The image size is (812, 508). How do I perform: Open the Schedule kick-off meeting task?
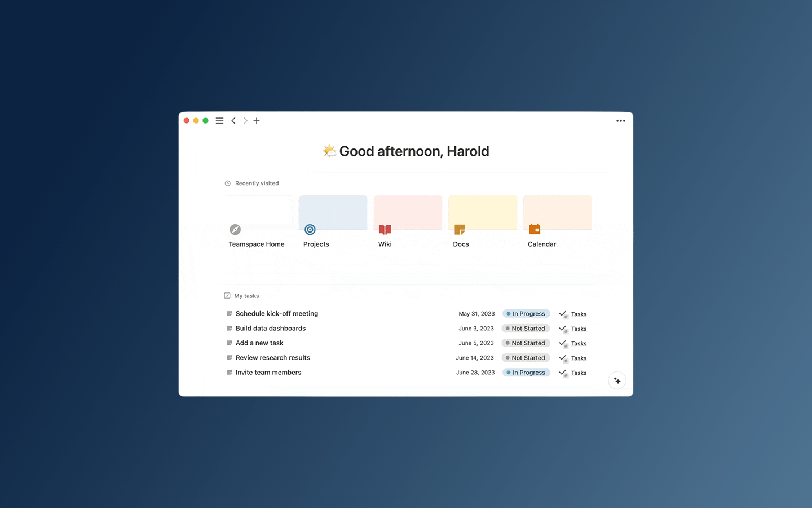(276, 314)
